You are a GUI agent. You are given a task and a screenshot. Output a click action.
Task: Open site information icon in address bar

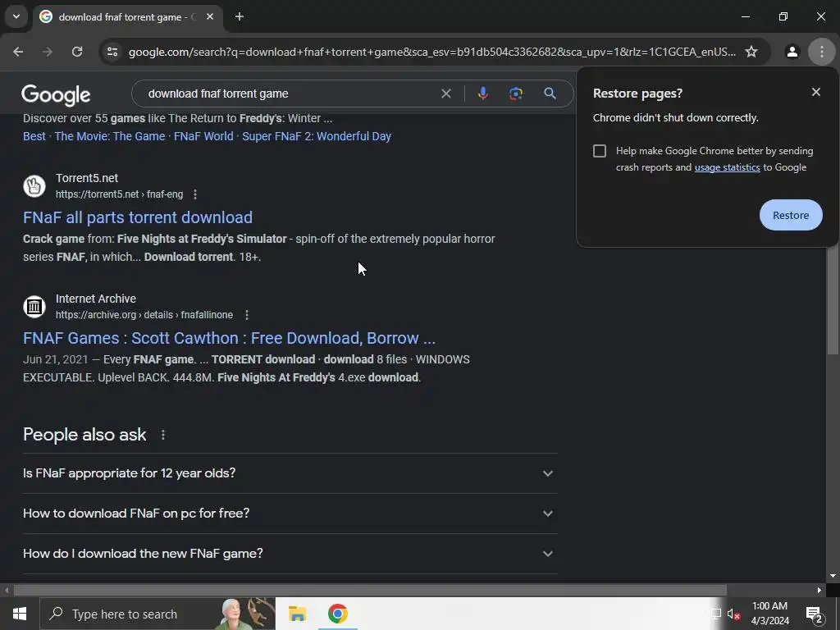(x=112, y=52)
